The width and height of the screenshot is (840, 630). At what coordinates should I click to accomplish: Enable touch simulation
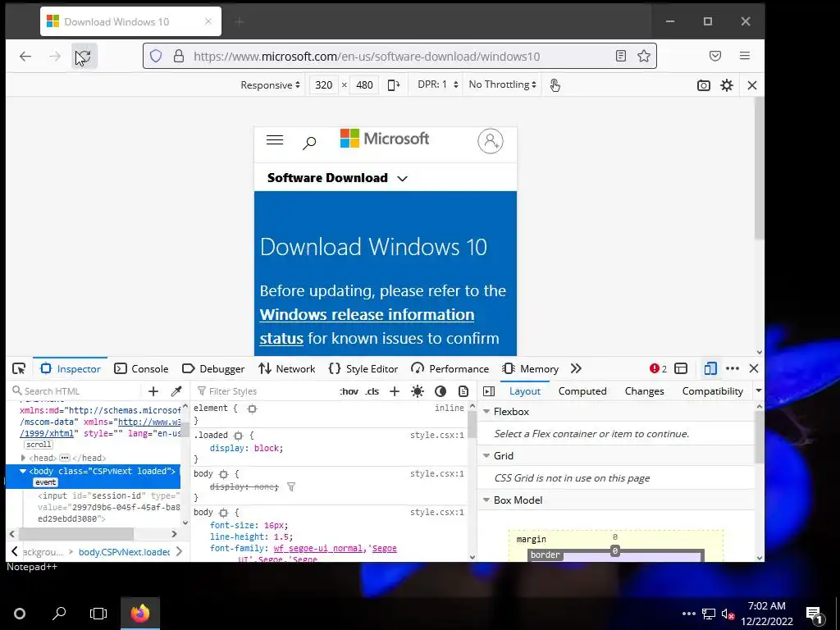pos(555,85)
